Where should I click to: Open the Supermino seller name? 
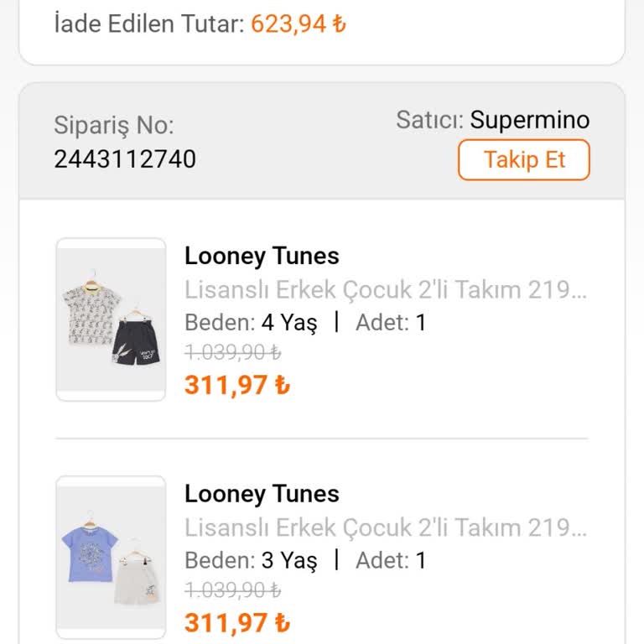pyautogui.click(x=529, y=120)
